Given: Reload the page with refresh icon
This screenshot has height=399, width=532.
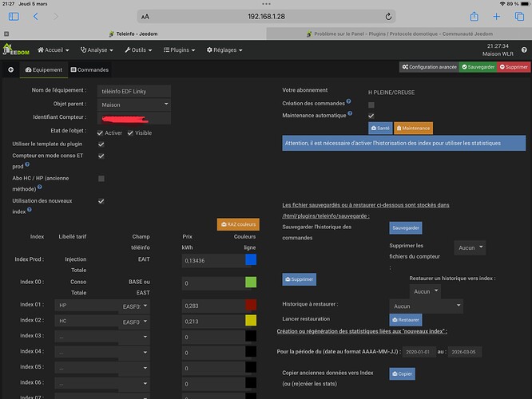Looking at the screenshot, I should (x=388, y=16).
